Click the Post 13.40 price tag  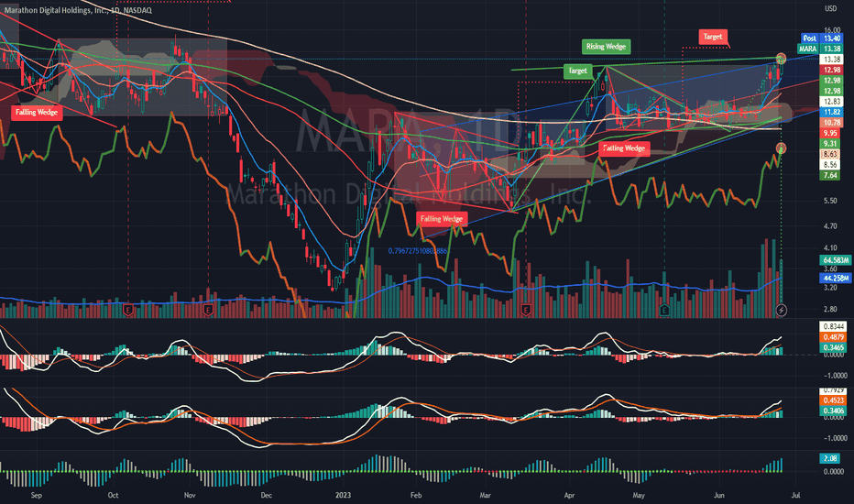[x=821, y=38]
